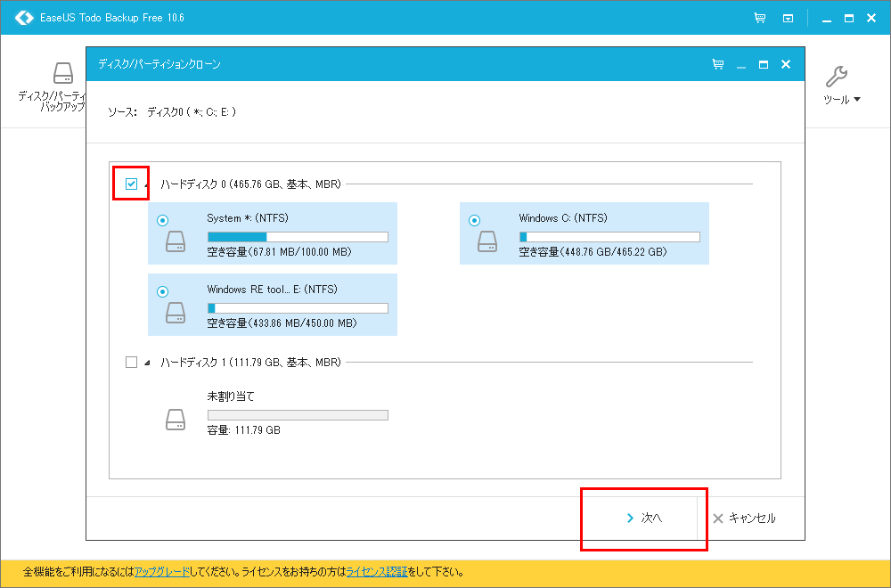Click the '未割り当て' unallocated label

(x=231, y=396)
